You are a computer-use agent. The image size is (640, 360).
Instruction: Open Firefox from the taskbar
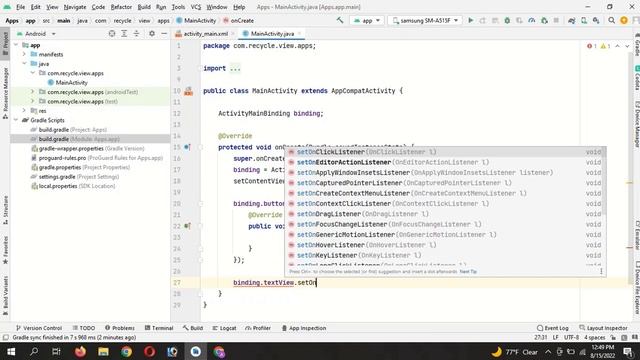coord(80,351)
